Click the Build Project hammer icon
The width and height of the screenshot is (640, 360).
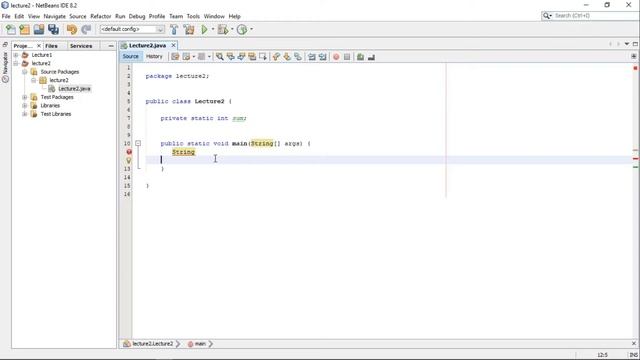(174, 29)
